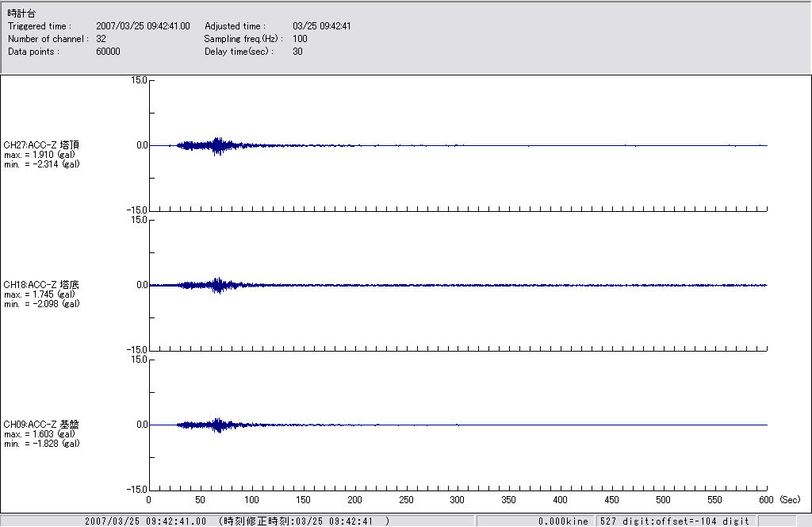Screen dimensions: 812x527
Task: Select the CH18:ACC-Z channel label
Action: click(x=41, y=285)
